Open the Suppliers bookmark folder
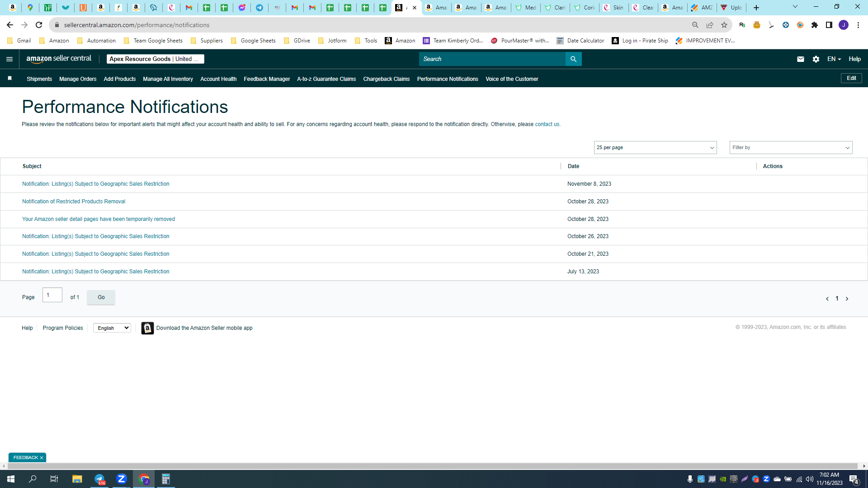 [x=207, y=41]
